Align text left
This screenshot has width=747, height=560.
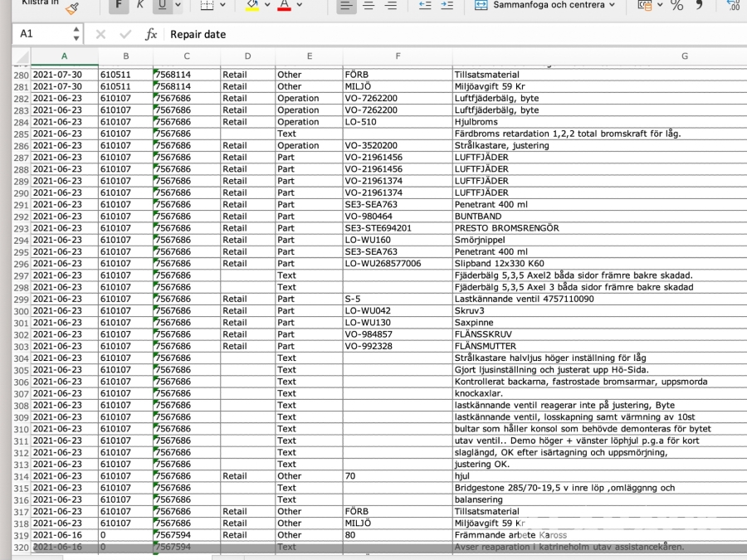347,6
